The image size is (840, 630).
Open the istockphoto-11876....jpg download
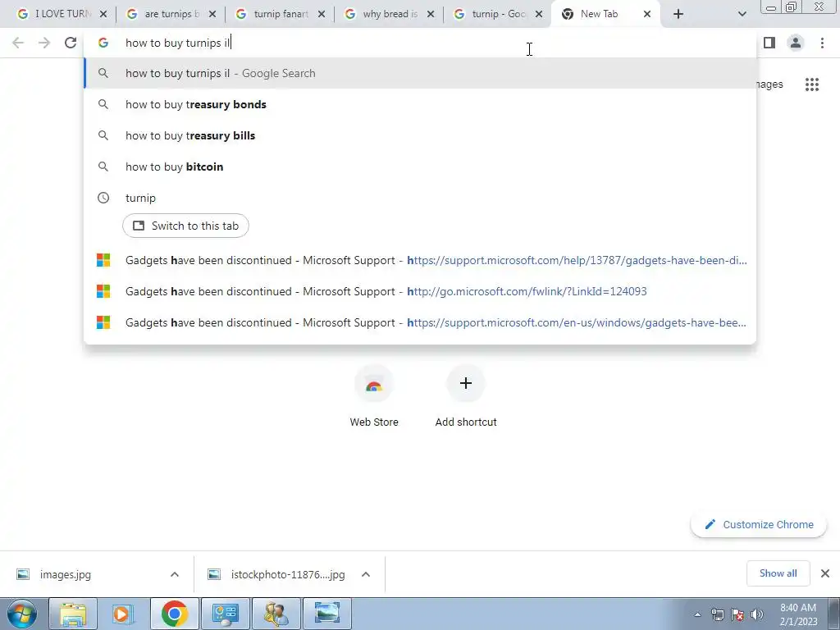(277, 574)
